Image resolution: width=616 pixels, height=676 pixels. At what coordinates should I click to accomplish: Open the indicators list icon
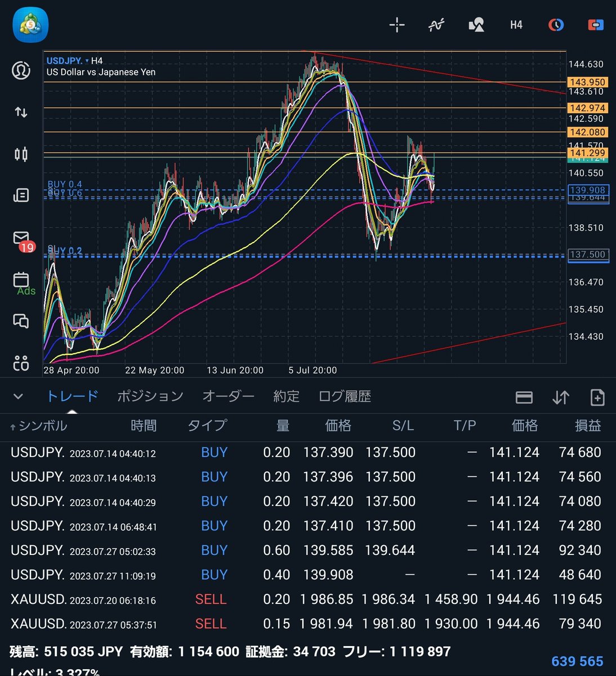tap(436, 25)
